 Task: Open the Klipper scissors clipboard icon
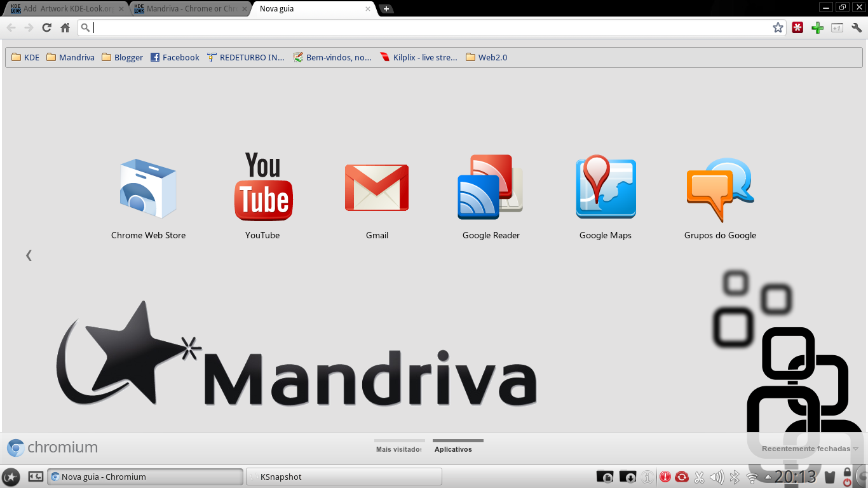699,477
